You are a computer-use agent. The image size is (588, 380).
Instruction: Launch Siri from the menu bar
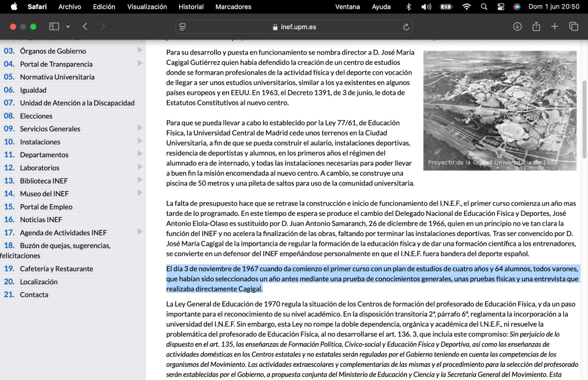coord(517,6)
